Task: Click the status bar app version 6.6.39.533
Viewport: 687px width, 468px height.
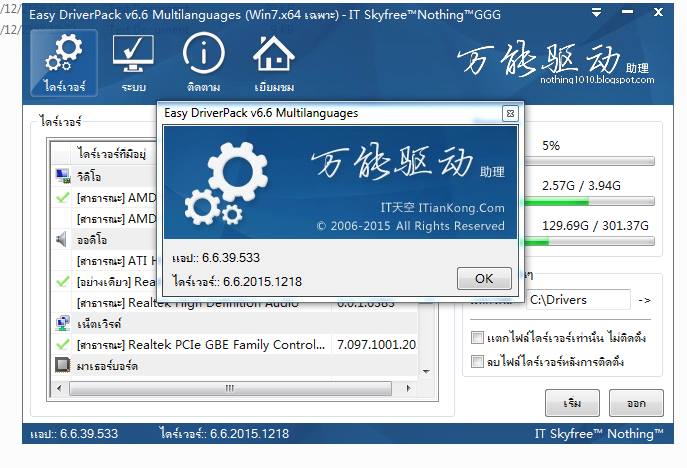Action: (74, 434)
